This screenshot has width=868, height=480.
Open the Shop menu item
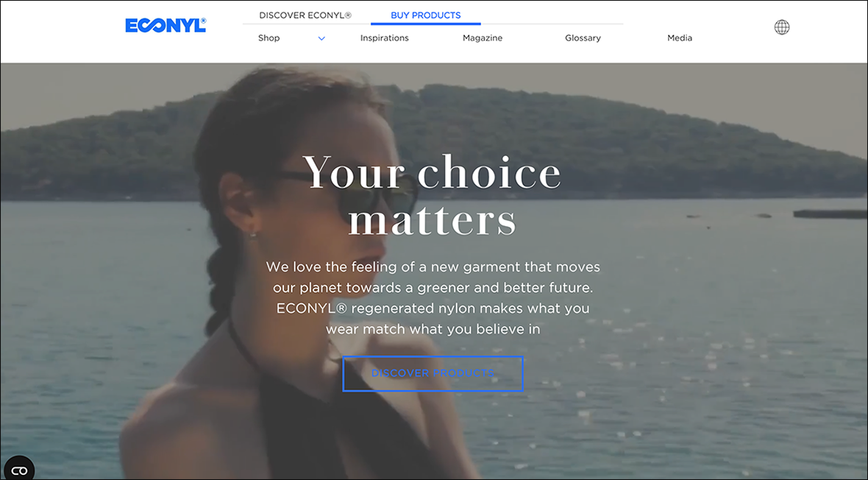pos(269,38)
